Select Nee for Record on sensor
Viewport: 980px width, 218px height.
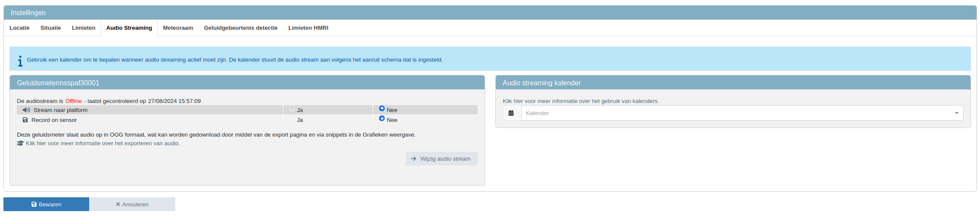[382, 118]
